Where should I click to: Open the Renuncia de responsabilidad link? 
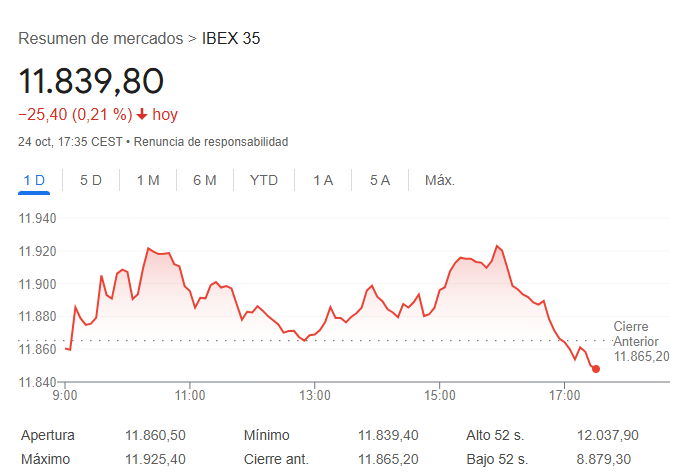pyautogui.click(x=211, y=142)
